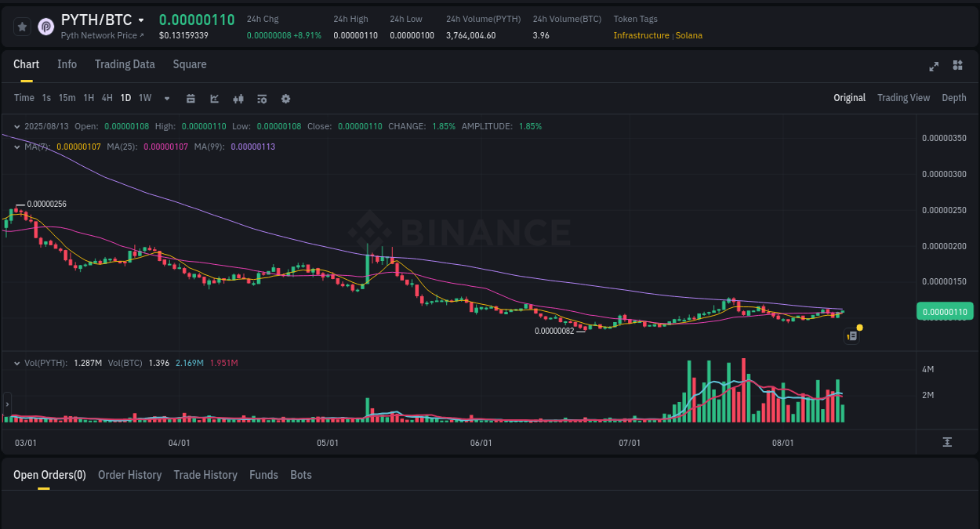980x529 pixels.
Task: Switch chart to Trading View mode
Action: tap(903, 97)
